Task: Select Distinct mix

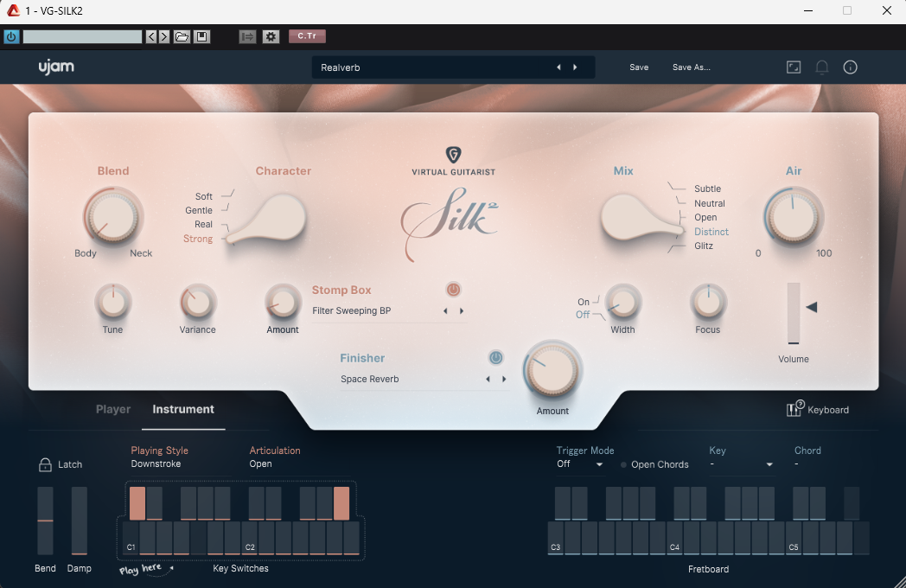Action: [x=711, y=232]
